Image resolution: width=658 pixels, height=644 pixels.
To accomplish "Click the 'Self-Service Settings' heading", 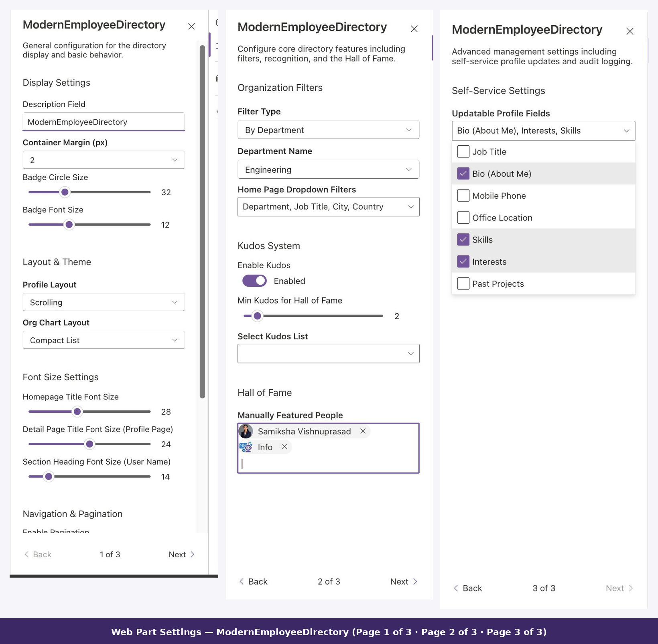I will click(498, 91).
